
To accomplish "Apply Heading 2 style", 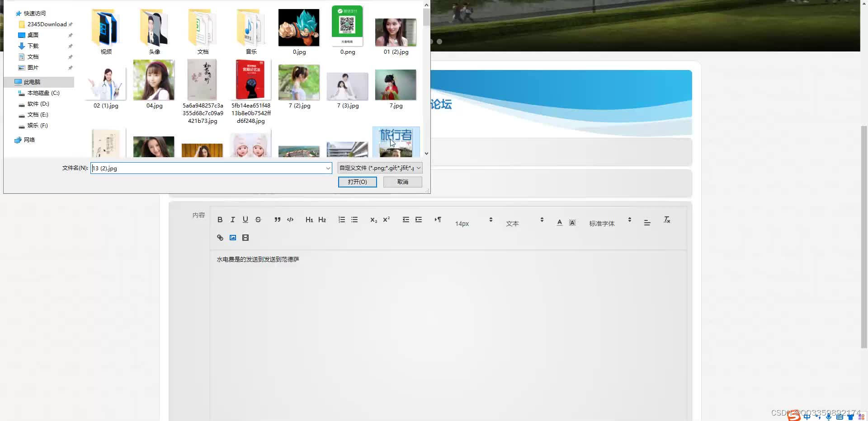I will pyautogui.click(x=322, y=220).
